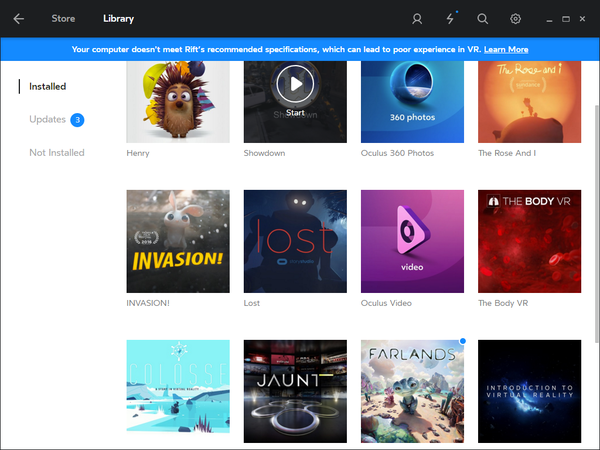The height and width of the screenshot is (450, 600).
Task: Click the Henry title text
Action: click(x=138, y=153)
